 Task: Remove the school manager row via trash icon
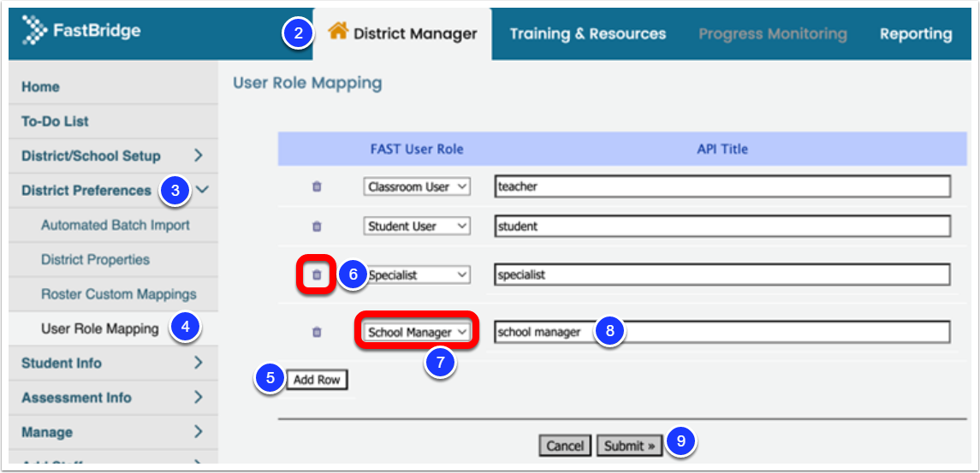coord(317,333)
